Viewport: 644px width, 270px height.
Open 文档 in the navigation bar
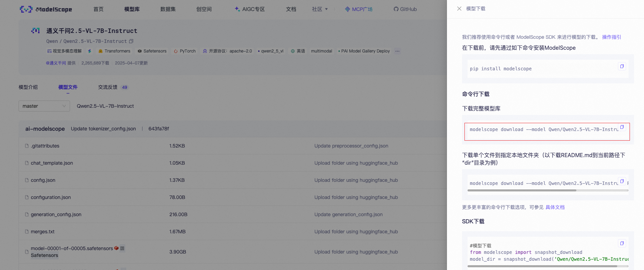[291, 9]
